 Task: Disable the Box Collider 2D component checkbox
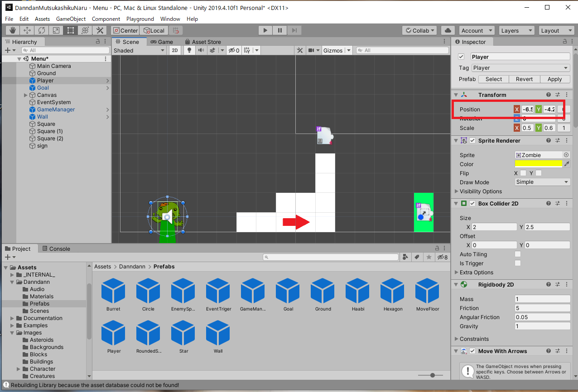click(472, 203)
